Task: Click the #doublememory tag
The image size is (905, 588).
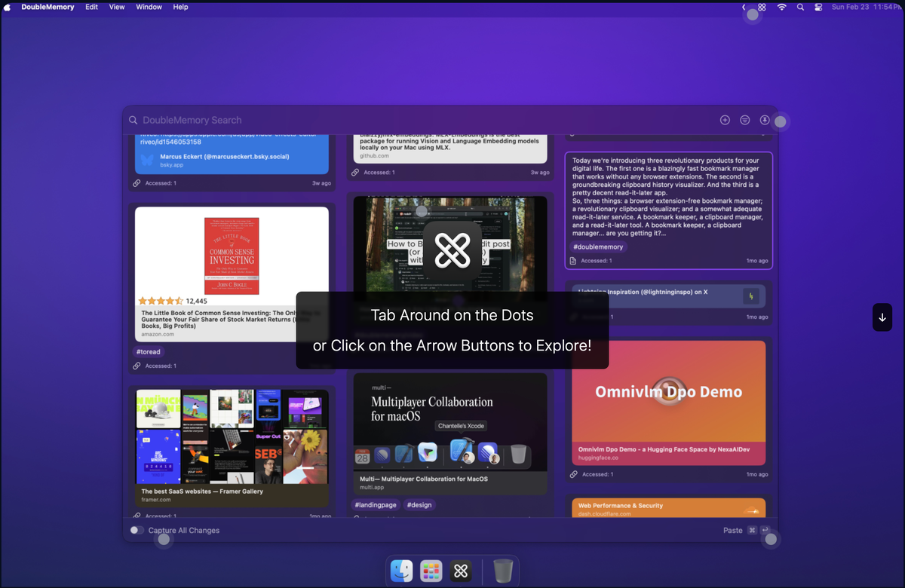Action: (598, 247)
